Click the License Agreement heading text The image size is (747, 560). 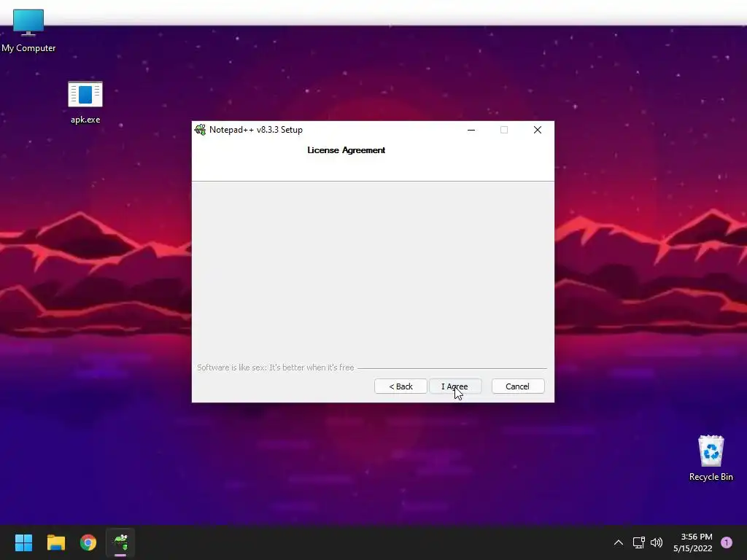(x=347, y=150)
